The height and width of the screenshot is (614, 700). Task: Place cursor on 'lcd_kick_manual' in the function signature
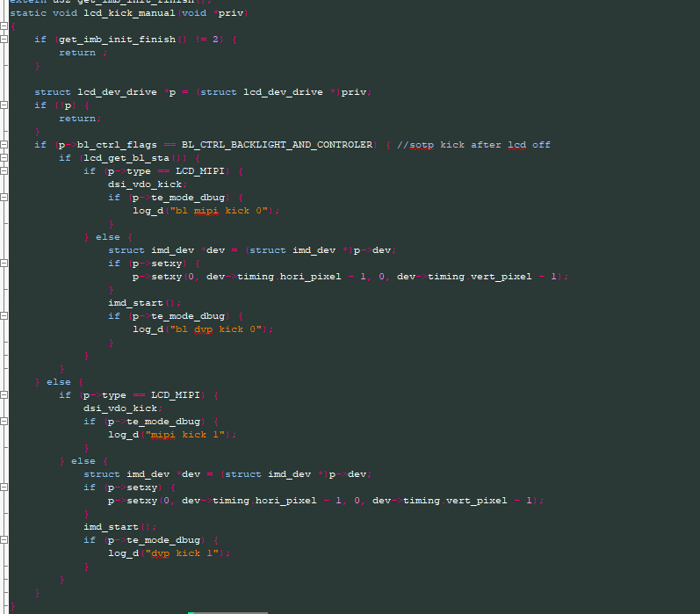click(x=129, y=13)
